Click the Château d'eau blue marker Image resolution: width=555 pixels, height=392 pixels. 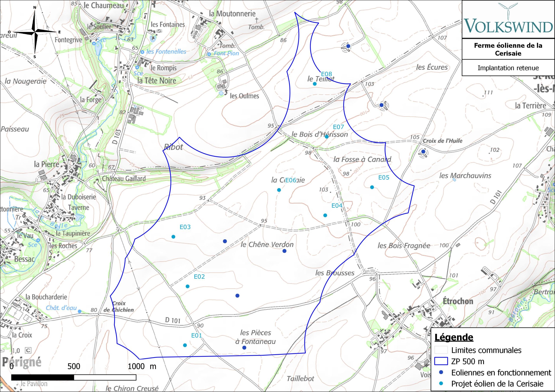click(80, 311)
